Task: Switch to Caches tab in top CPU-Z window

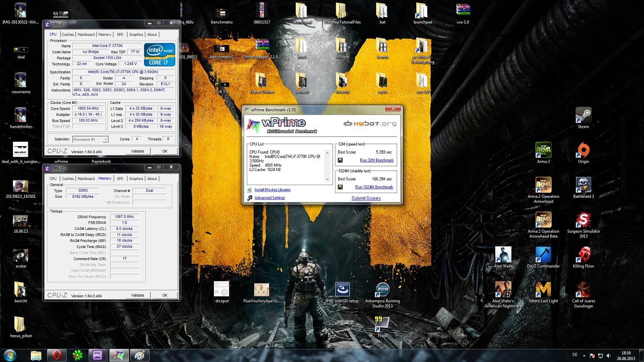Action: pyautogui.click(x=68, y=34)
